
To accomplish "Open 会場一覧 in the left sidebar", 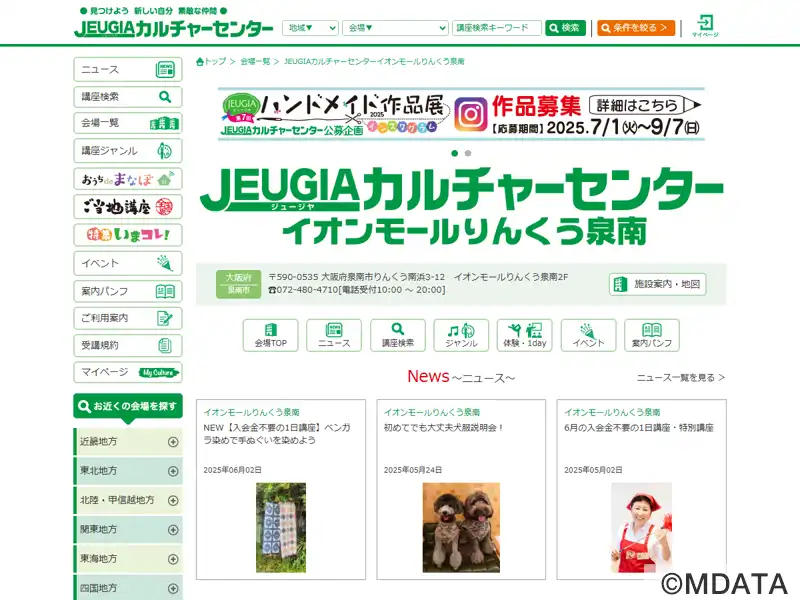I will click(128, 123).
